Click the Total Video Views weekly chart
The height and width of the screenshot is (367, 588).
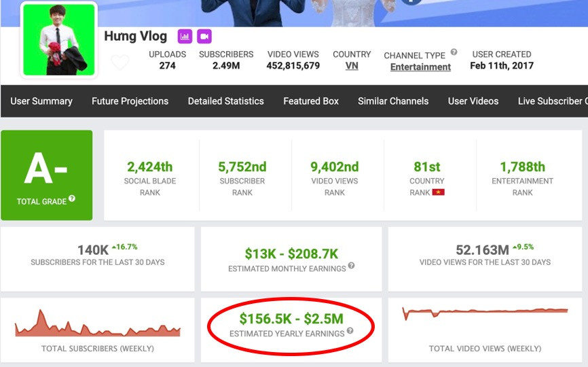(485, 313)
